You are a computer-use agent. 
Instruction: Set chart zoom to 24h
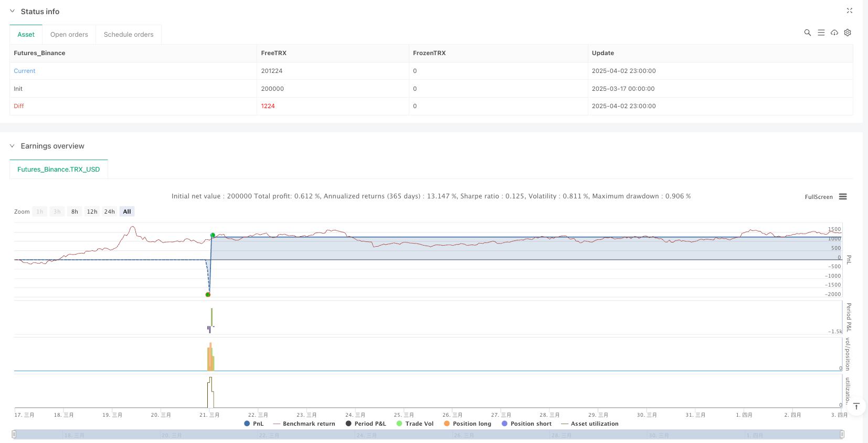pos(109,212)
